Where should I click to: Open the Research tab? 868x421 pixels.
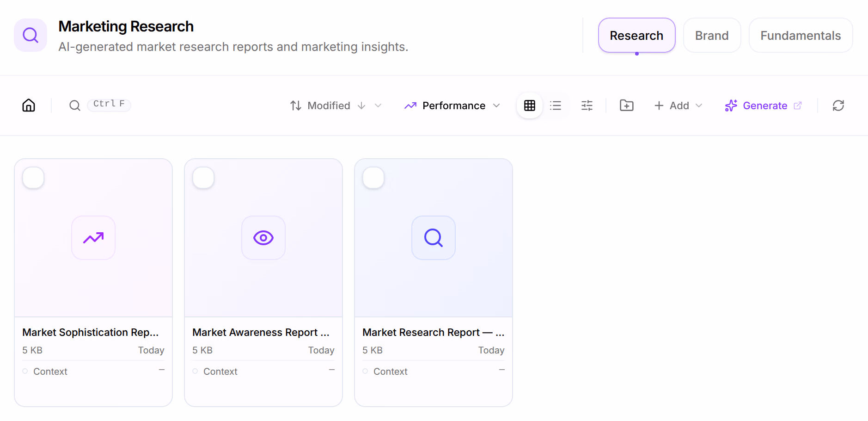(636, 35)
